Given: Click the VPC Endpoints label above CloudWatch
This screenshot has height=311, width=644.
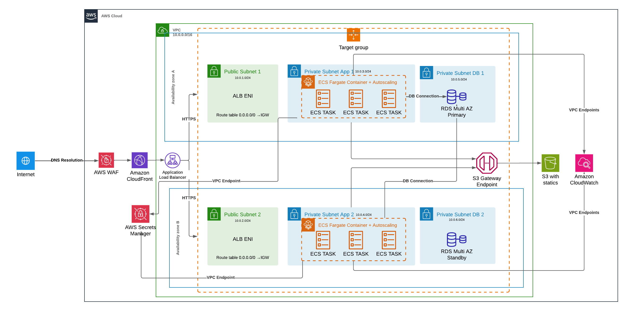Looking at the screenshot, I should [584, 110].
